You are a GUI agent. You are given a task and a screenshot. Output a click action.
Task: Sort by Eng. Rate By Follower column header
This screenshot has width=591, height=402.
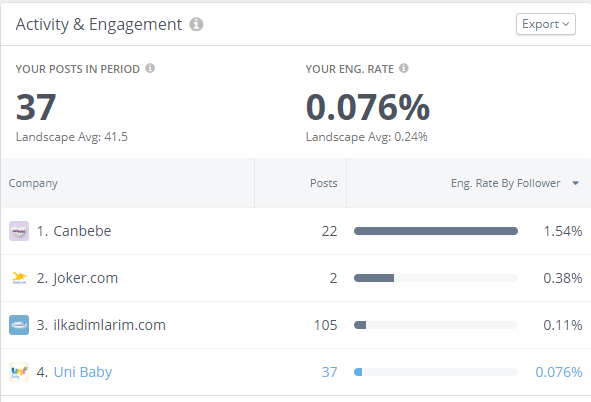point(505,183)
